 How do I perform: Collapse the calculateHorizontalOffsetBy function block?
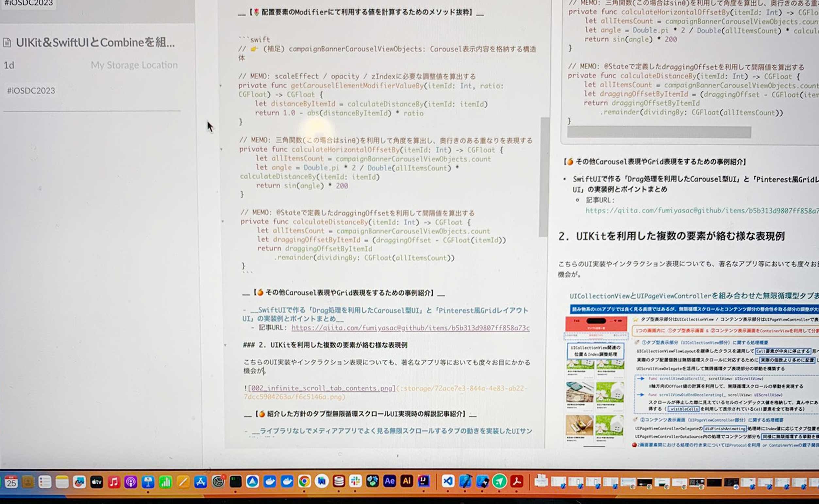[221, 150]
